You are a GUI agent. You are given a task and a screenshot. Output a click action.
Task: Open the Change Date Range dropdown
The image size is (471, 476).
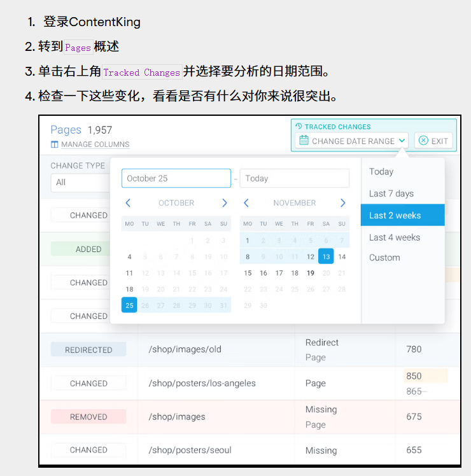click(353, 141)
